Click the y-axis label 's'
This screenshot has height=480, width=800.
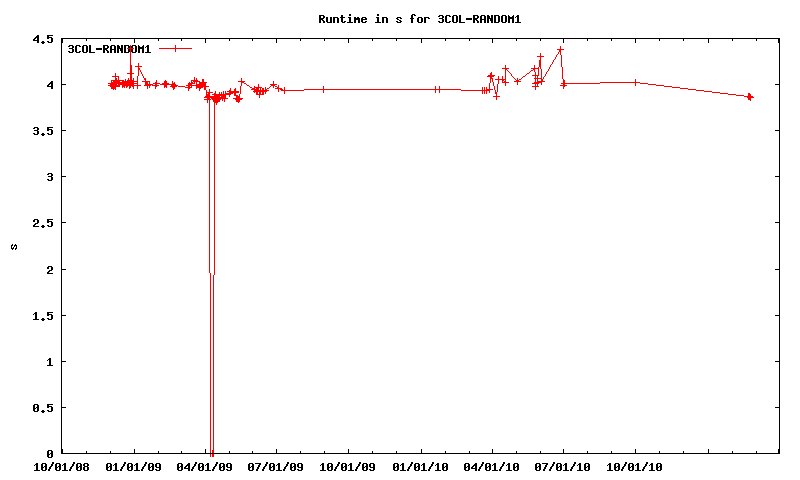(14, 247)
